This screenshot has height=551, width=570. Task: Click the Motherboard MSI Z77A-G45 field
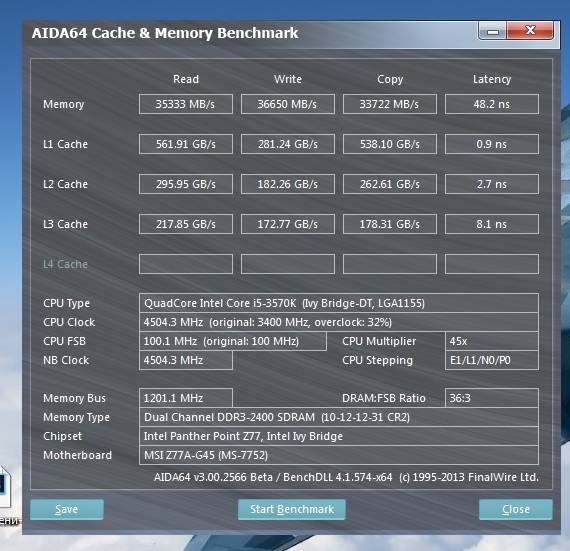(339, 455)
